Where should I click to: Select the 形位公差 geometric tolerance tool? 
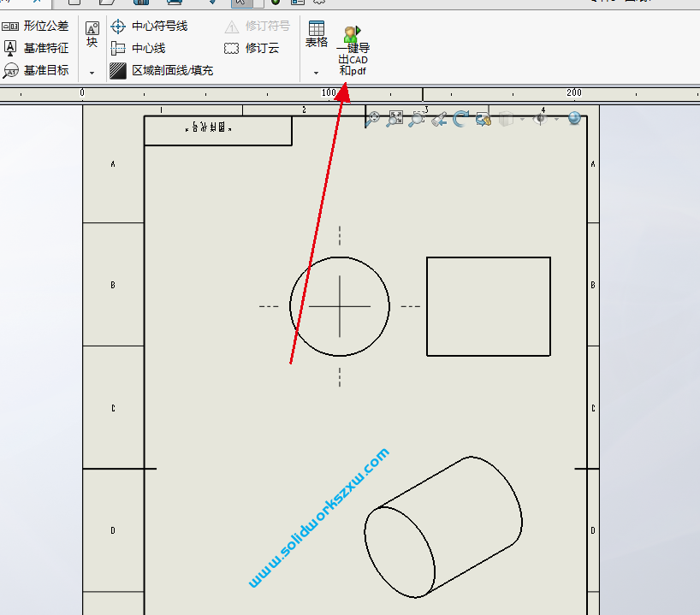(39, 27)
